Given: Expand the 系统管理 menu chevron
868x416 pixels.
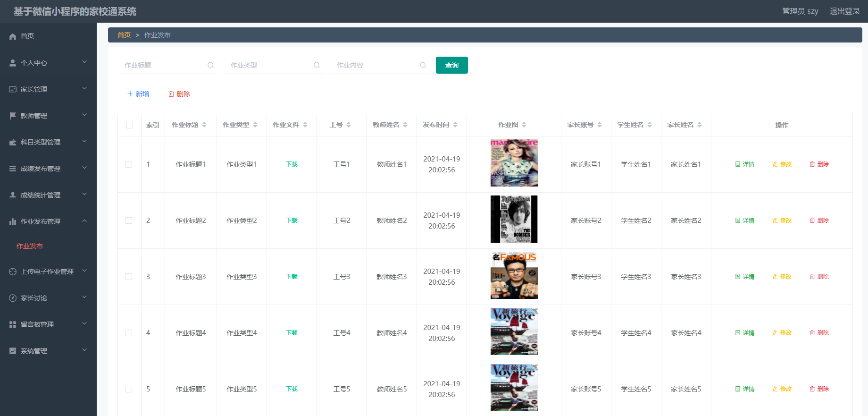Looking at the screenshot, I should coord(84,350).
